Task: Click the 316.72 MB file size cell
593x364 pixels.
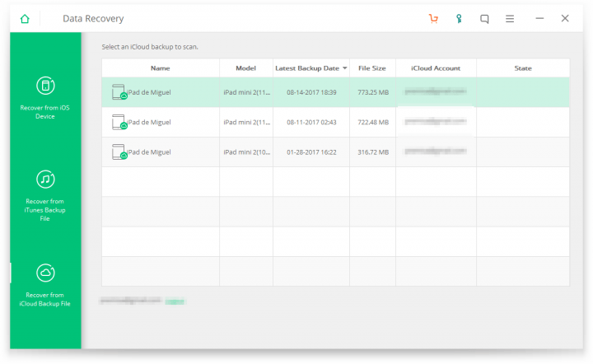Action: (x=373, y=152)
